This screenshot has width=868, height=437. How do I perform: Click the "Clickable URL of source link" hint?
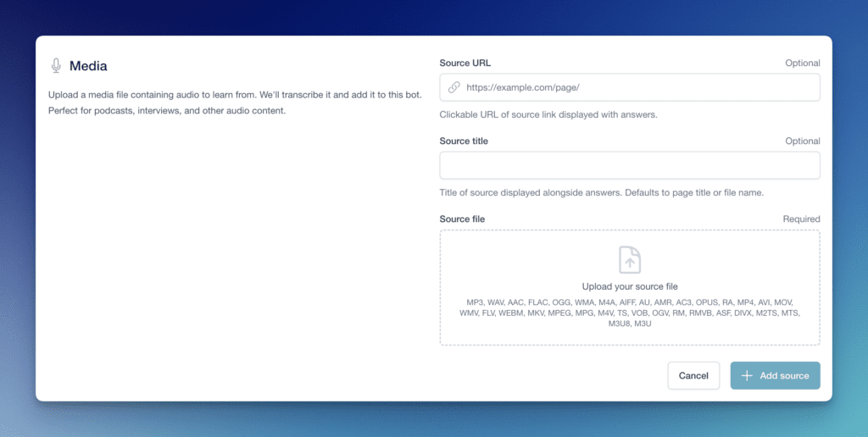click(x=548, y=114)
